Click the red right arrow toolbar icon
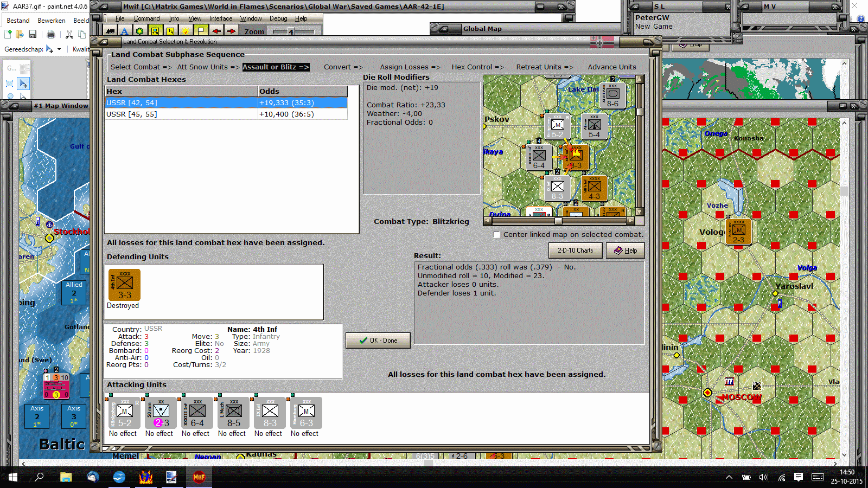The width and height of the screenshot is (868, 488). (x=231, y=31)
